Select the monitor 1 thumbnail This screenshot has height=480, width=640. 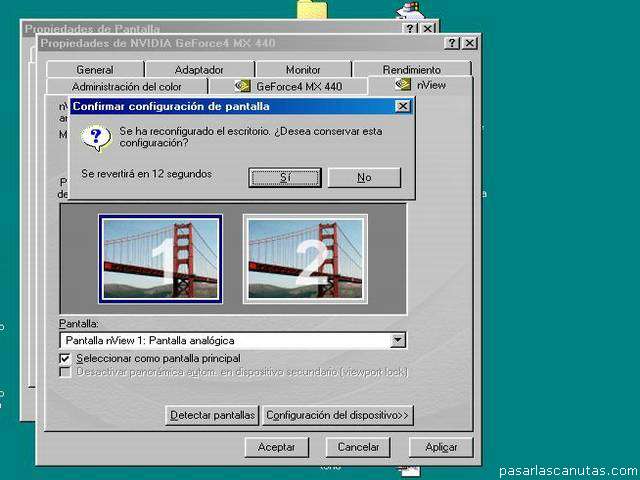coord(160,258)
